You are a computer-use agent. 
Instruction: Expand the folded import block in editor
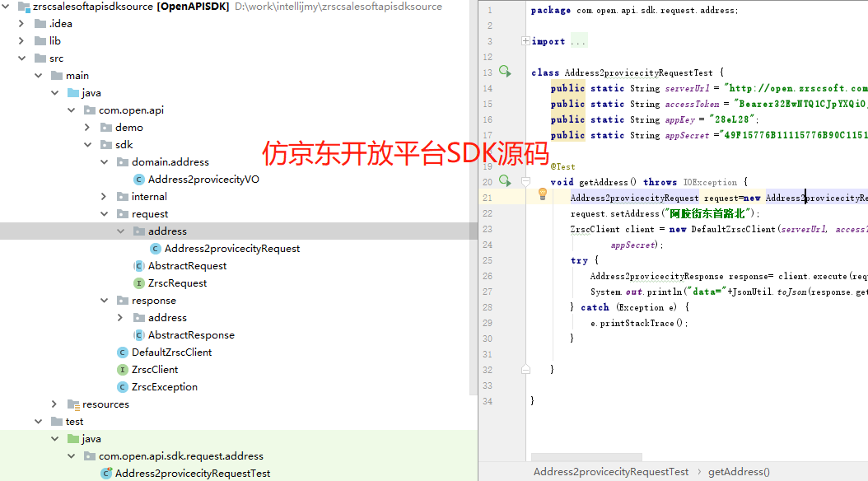(525, 41)
